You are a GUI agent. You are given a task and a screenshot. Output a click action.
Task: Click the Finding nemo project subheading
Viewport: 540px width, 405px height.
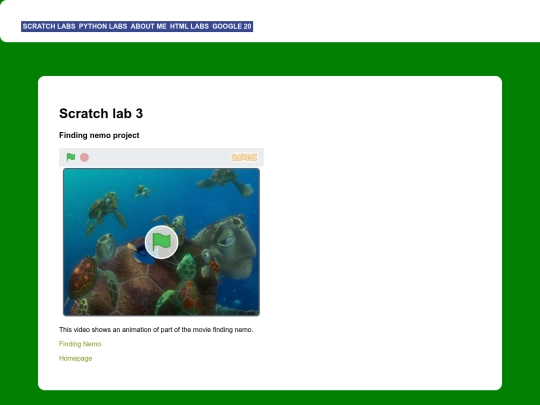click(99, 135)
